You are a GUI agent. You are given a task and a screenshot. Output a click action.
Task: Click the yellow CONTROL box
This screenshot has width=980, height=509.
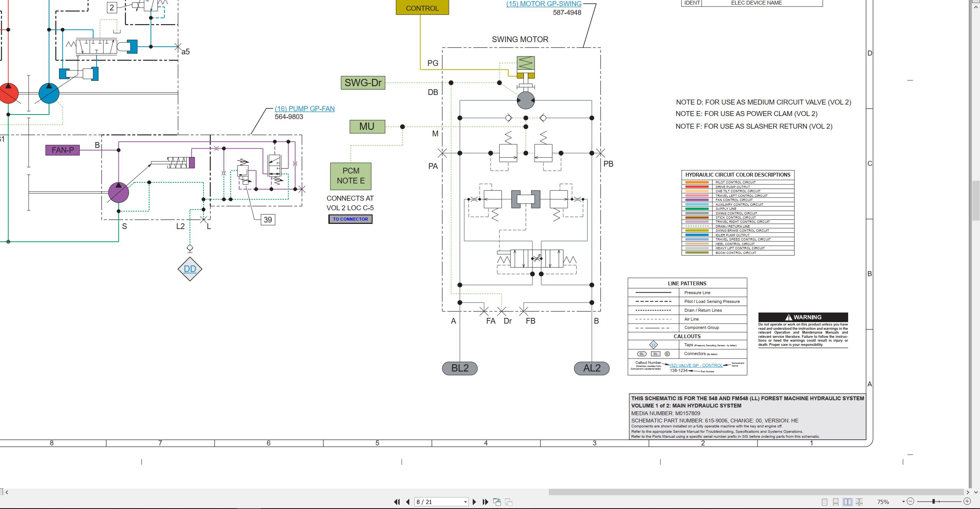coord(422,7)
